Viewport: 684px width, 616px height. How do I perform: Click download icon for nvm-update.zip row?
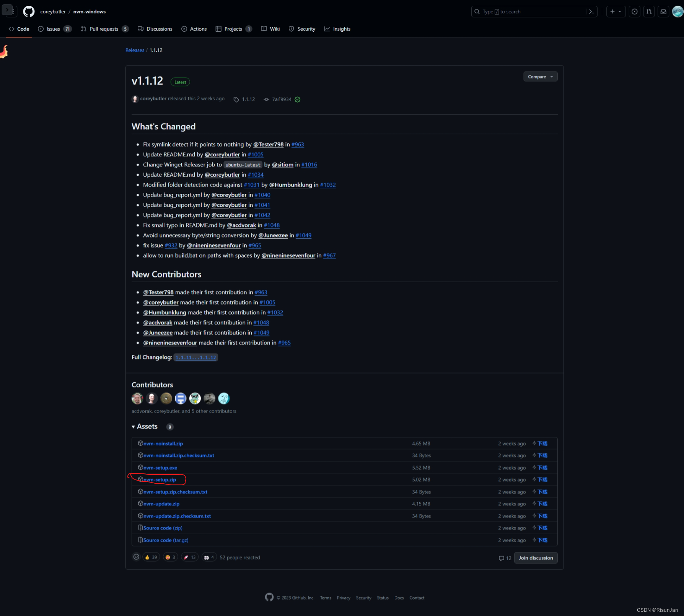click(x=540, y=504)
